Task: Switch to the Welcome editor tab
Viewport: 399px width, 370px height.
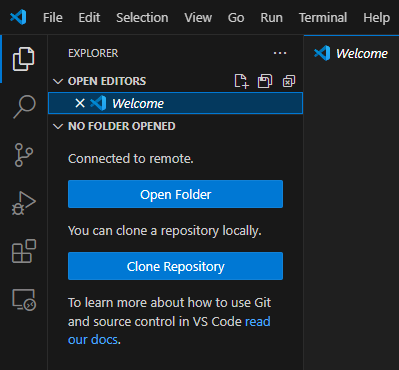Action: [x=351, y=53]
